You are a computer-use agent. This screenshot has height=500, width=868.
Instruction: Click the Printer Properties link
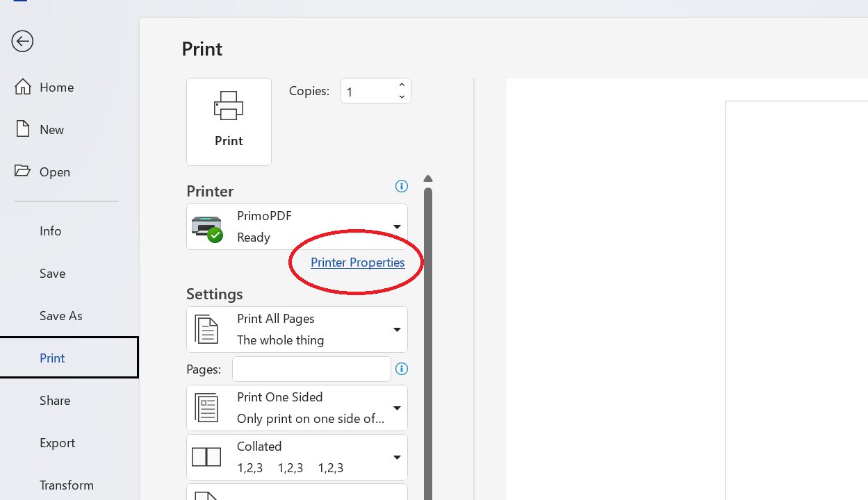click(357, 262)
